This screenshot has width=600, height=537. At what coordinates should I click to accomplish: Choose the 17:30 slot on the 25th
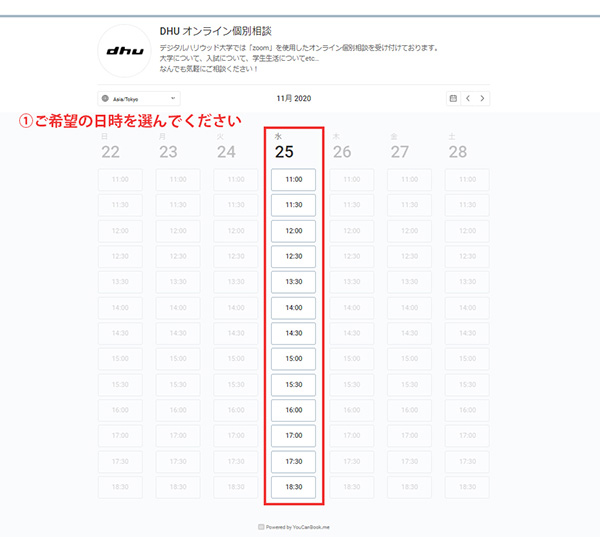pos(293,461)
